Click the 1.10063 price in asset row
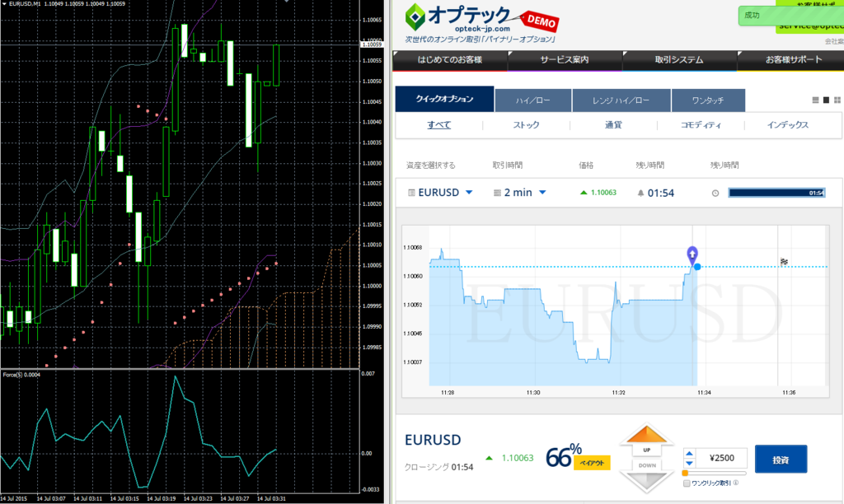 pyautogui.click(x=603, y=193)
